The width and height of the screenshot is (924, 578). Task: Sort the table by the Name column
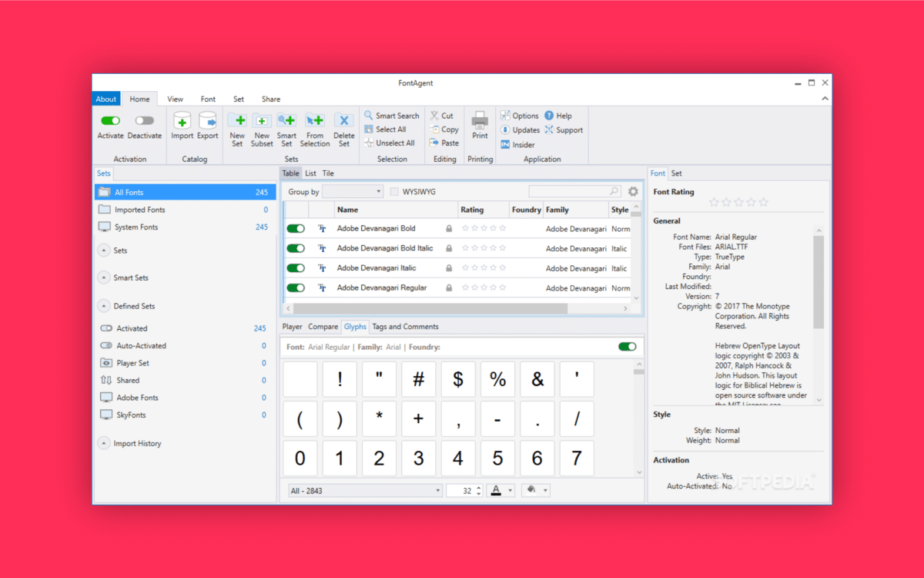(396, 210)
